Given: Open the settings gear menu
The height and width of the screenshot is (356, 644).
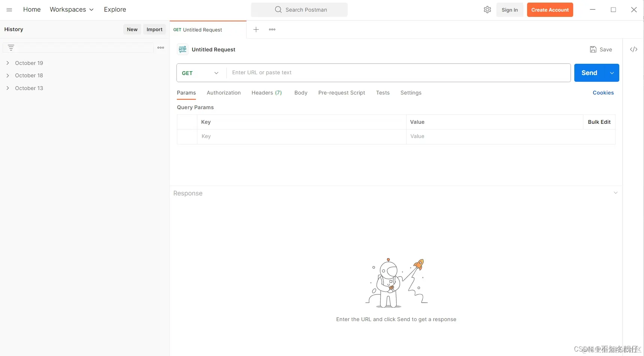Looking at the screenshot, I should [487, 10].
